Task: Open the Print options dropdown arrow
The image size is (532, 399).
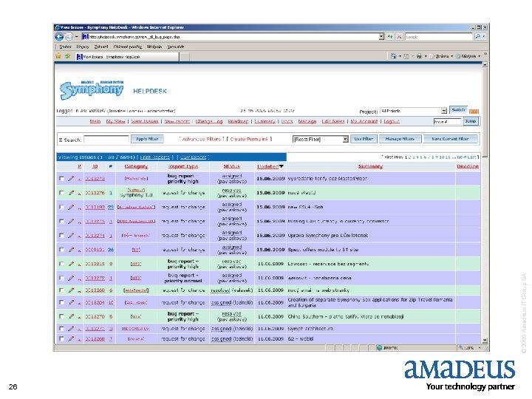Action: [x=426, y=56]
